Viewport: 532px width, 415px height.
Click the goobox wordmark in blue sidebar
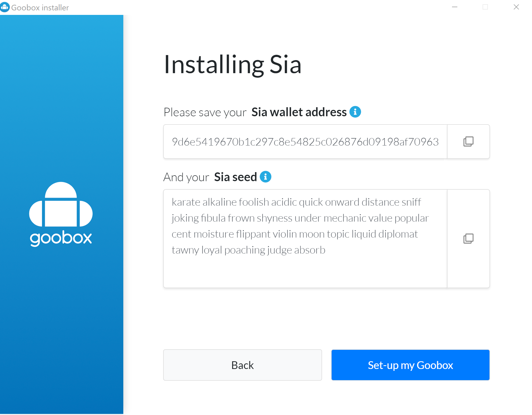(x=61, y=238)
